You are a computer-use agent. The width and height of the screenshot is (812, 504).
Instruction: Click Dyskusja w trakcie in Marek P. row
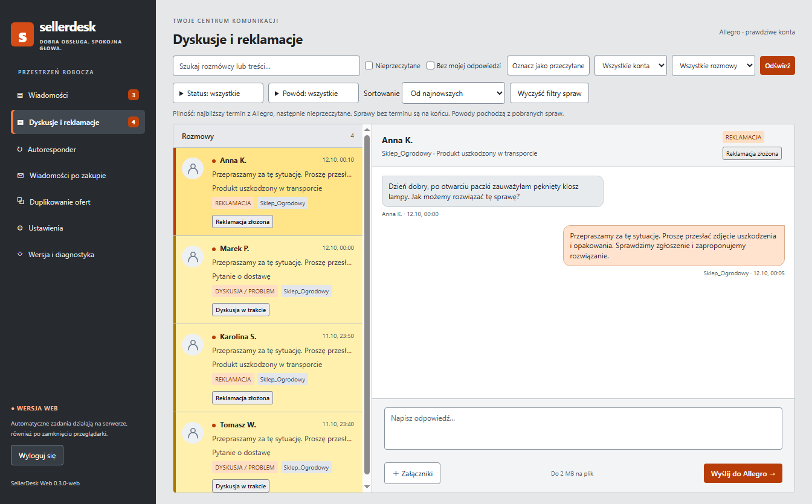[x=241, y=310]
